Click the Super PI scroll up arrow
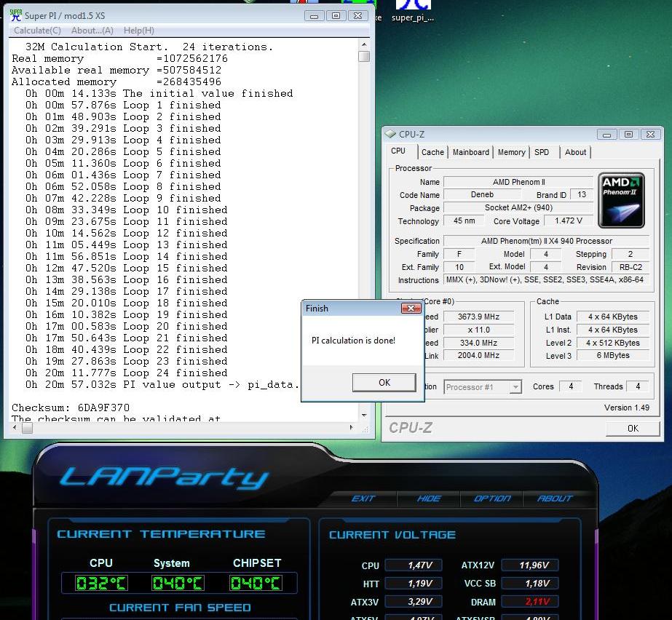Viewport: 672px width, 620px height. pos(364,44)
